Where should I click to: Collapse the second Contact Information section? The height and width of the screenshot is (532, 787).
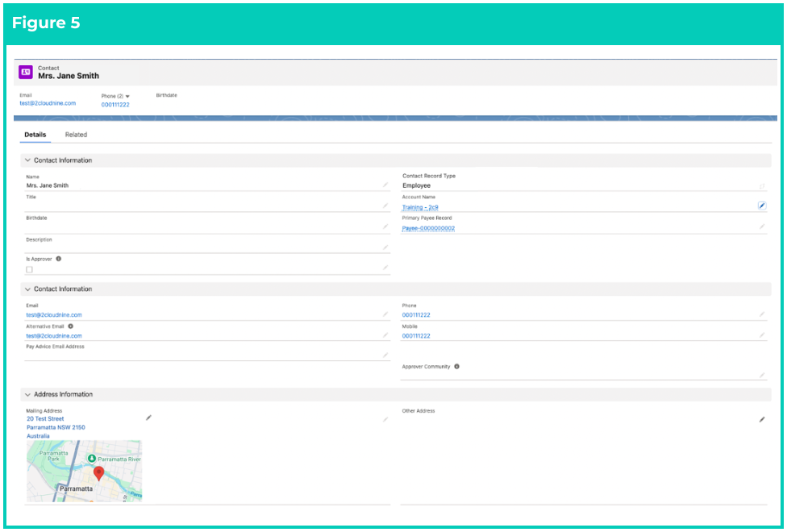point(27,289)
